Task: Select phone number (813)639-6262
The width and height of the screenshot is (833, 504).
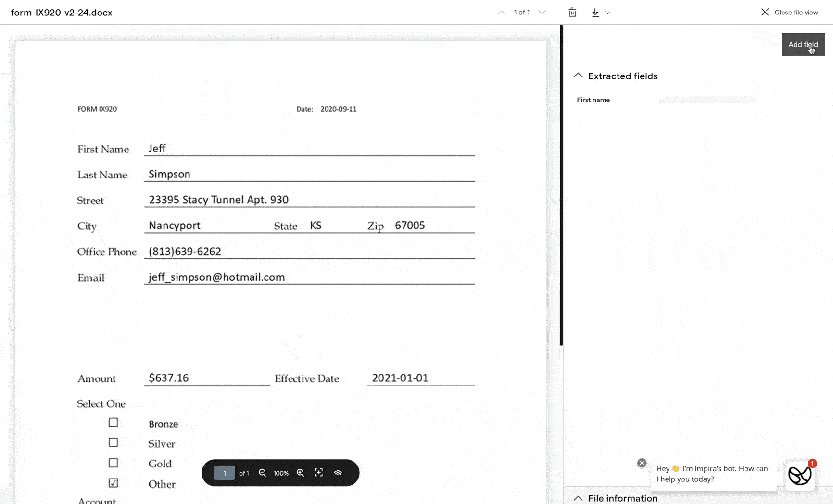Action: 185,252
